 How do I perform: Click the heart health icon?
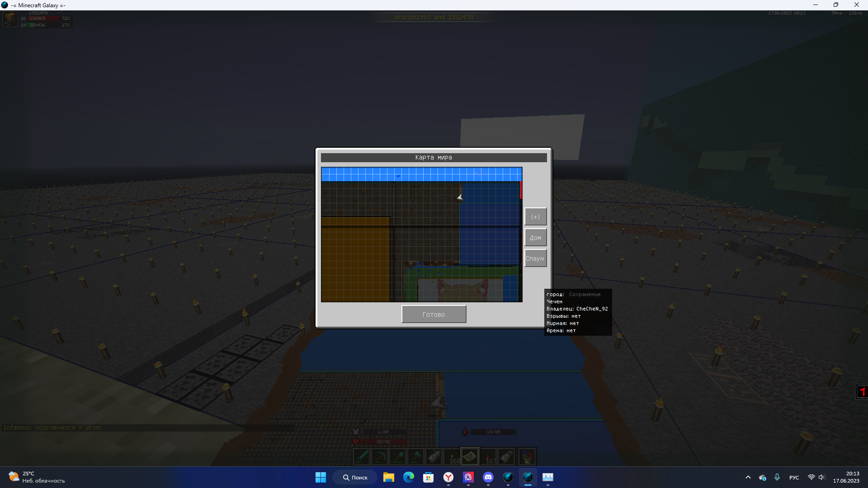pos(356,441)
